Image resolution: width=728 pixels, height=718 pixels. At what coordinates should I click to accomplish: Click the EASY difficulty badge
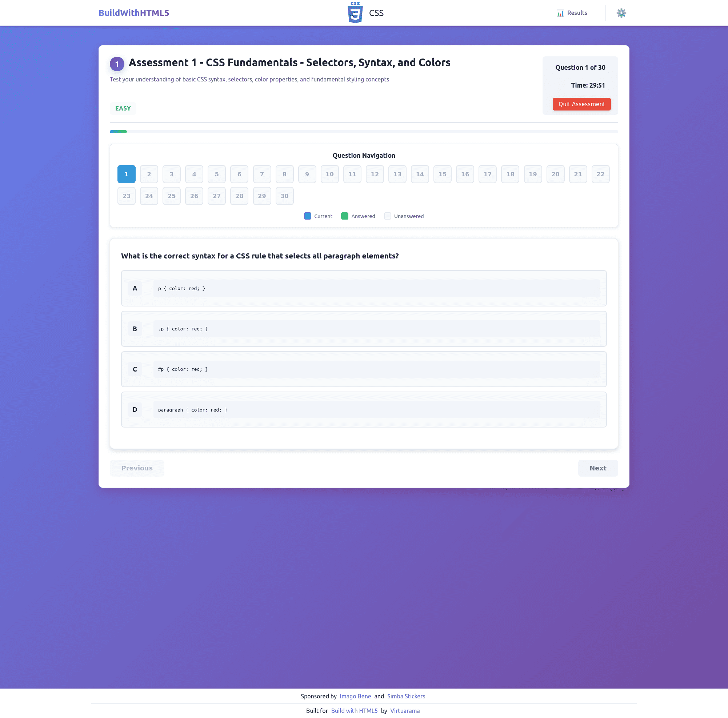tap(123, 108)
